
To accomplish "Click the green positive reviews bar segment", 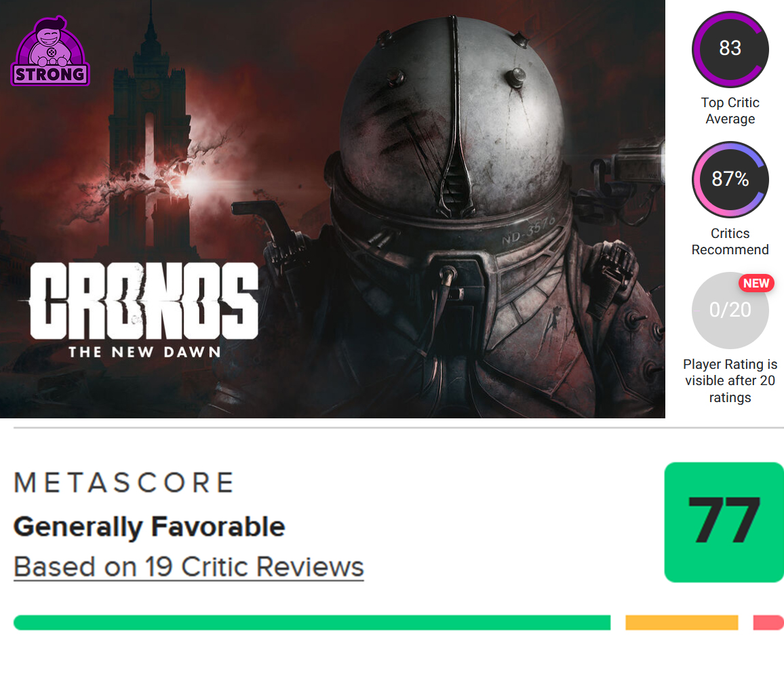I will (312, 622).
